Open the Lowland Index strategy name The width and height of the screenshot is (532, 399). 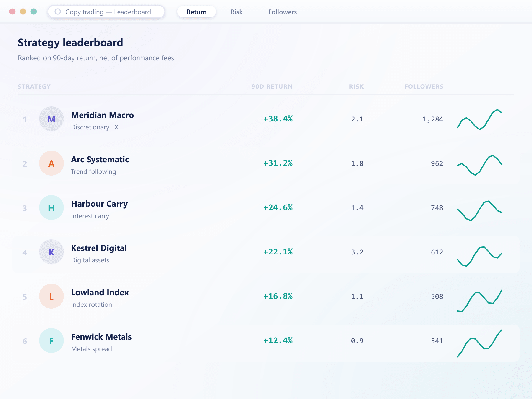pyautogui.click(x=100, y=292)
